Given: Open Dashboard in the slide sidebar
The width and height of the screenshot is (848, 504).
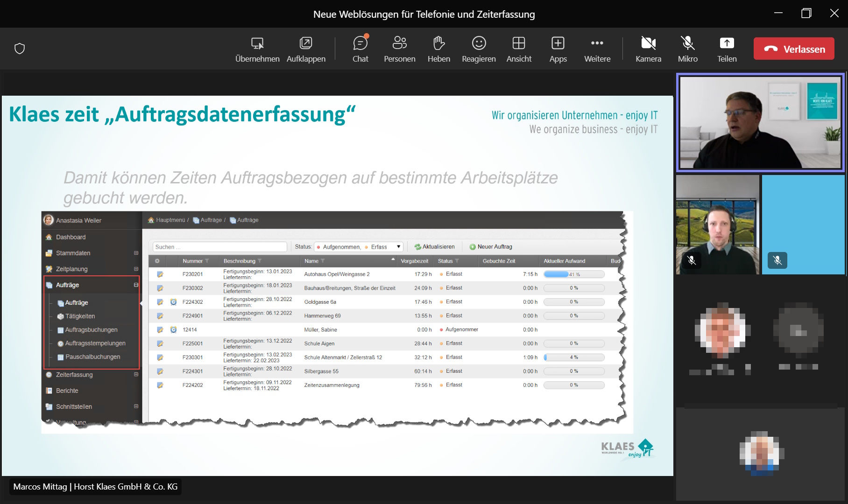Looking at the screenshot, I should click(71, 237).
